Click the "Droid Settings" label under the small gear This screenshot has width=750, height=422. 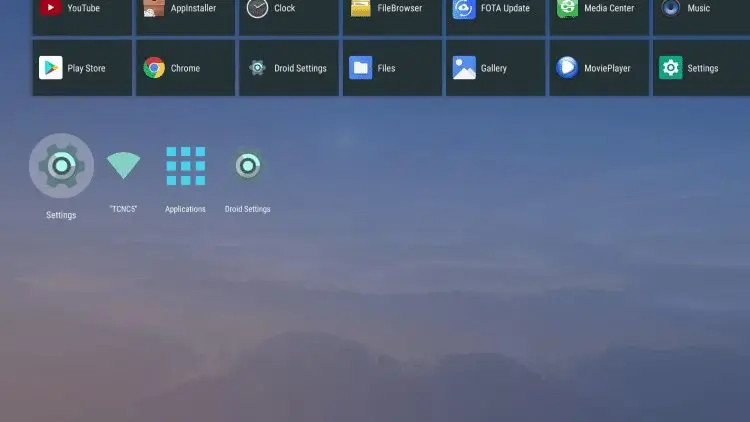pos(248,209)
